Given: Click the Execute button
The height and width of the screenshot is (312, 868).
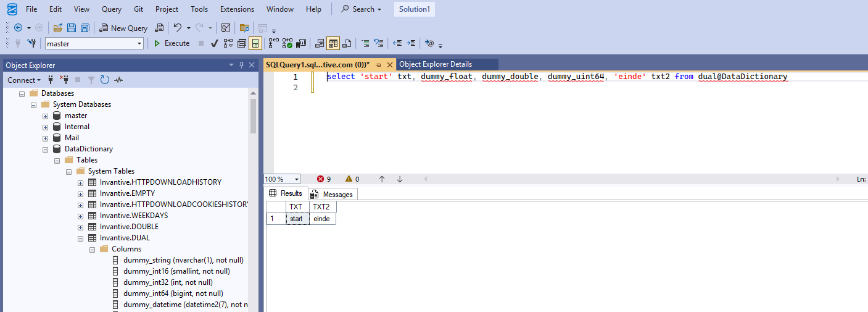Looking at the screenshot, I should pyautogui.click(x=172, y=43).
